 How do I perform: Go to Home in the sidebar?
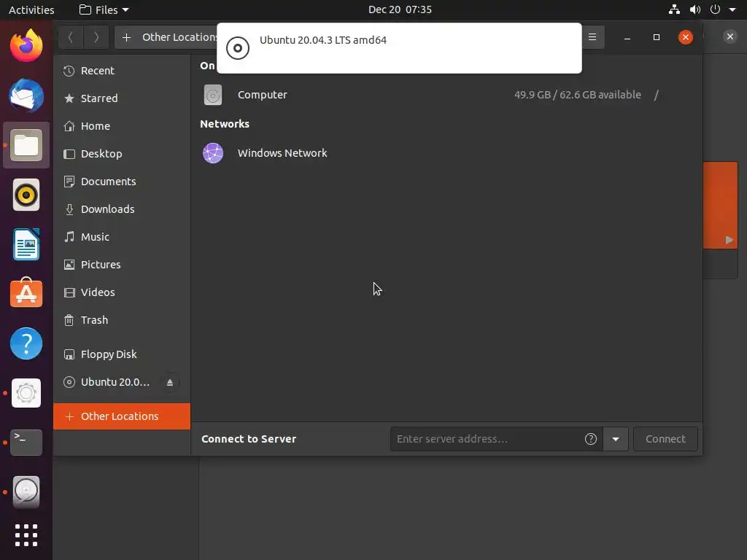click(122, 126)
